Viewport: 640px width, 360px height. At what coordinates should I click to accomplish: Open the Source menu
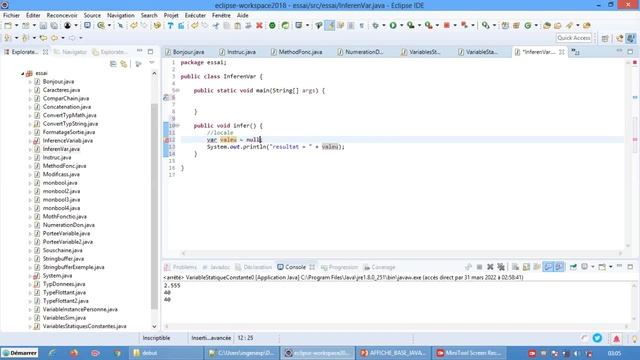pyautogui.click(x=92, y=15)
